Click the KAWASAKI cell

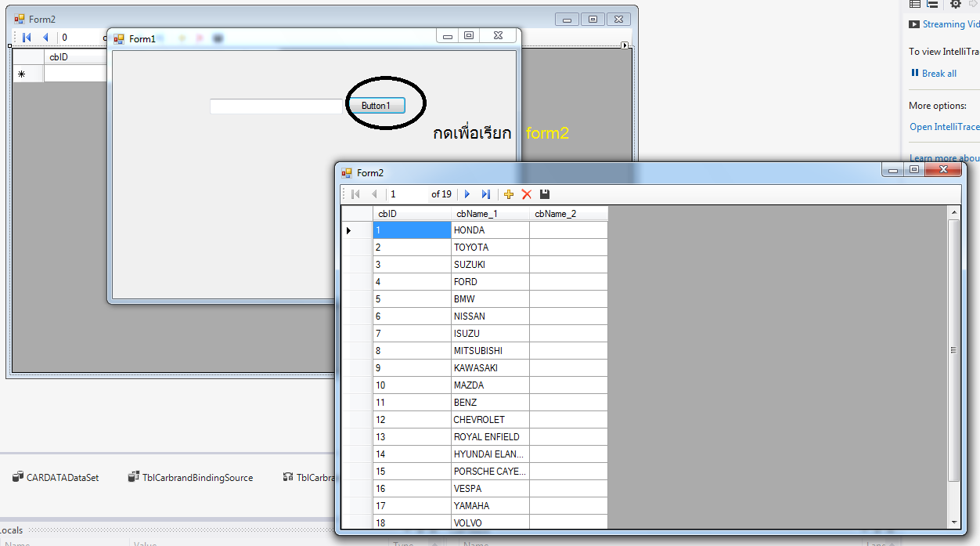491,368
